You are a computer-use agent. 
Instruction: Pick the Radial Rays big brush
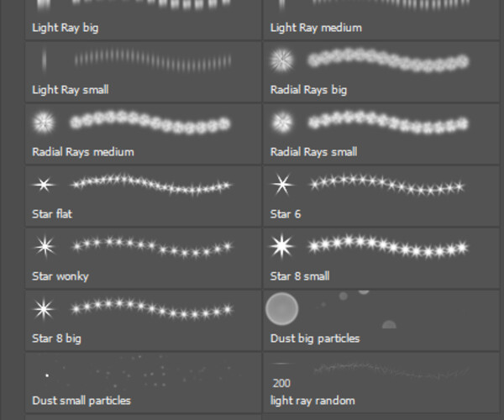click(381, 72)
